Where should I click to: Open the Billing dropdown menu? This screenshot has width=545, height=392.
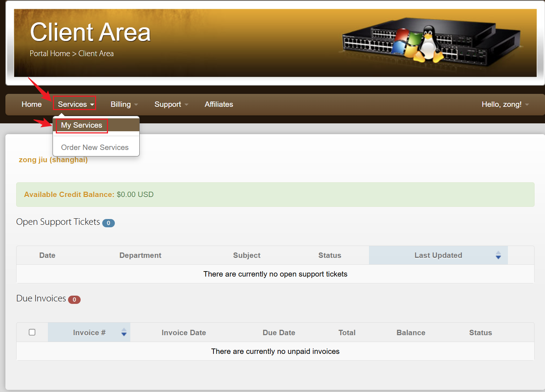pos(124,104)
